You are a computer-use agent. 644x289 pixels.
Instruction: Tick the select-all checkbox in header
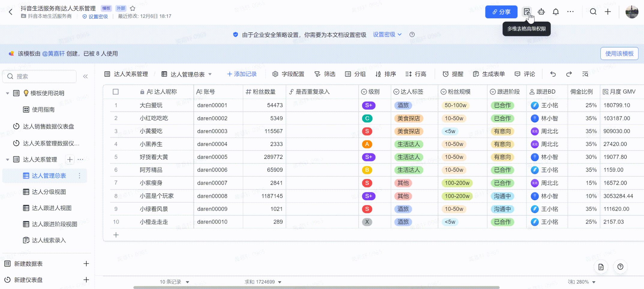[x=115, y=92]
